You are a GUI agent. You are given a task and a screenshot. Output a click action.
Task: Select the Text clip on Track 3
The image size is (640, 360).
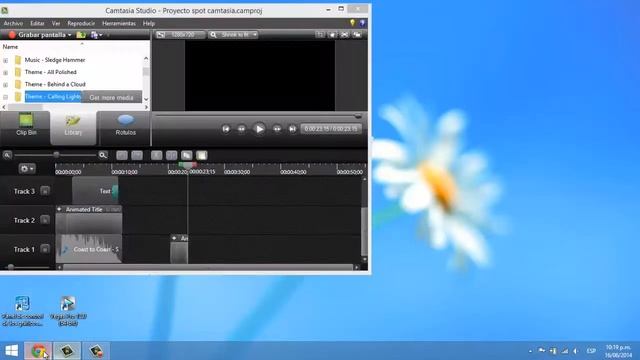point(95,190)
